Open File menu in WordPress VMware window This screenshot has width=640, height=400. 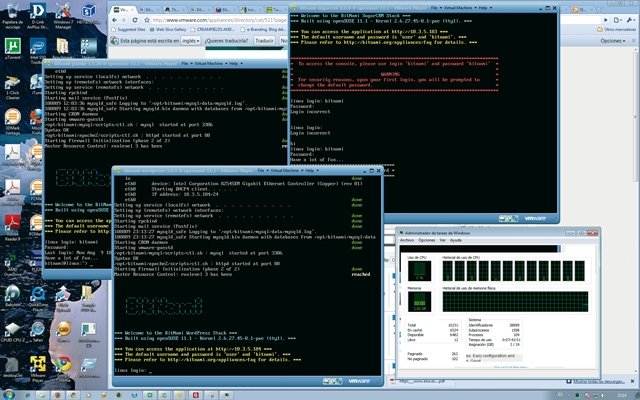[261, 171]
